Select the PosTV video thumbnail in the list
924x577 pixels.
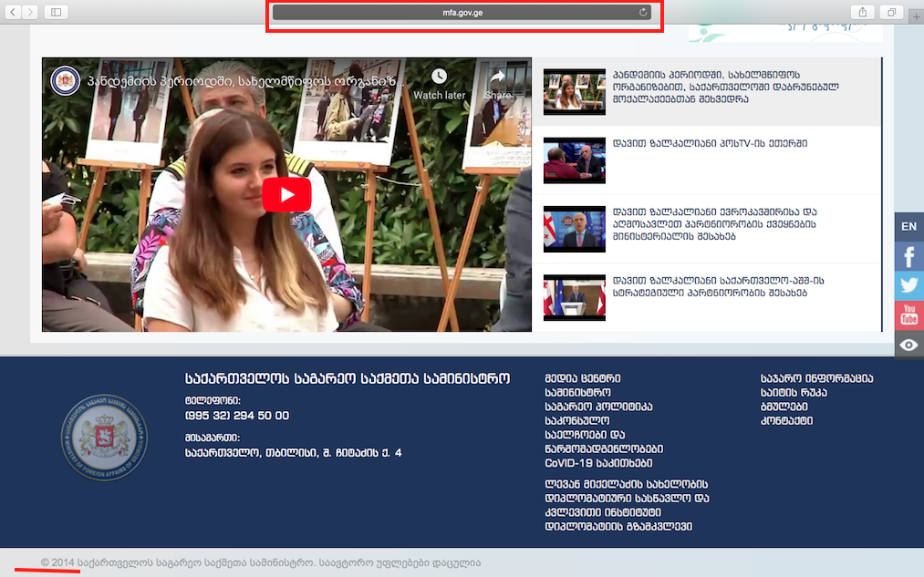574,160
